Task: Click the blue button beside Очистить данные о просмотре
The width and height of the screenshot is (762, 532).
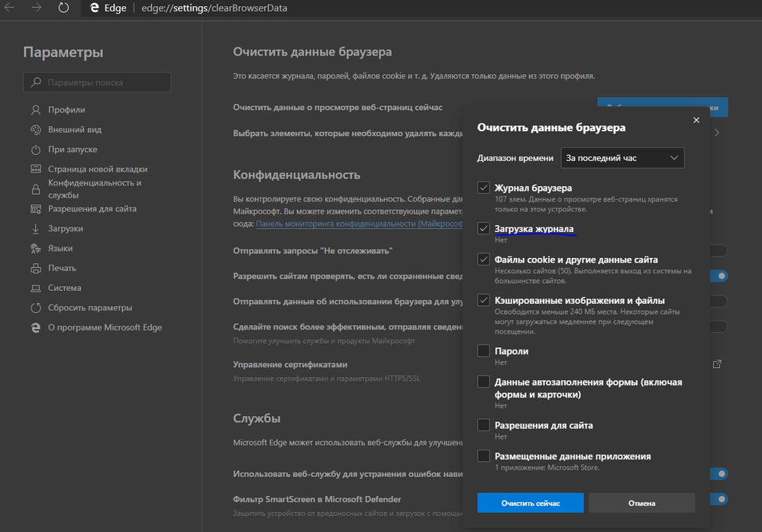Action: click(x=663, y=107)
